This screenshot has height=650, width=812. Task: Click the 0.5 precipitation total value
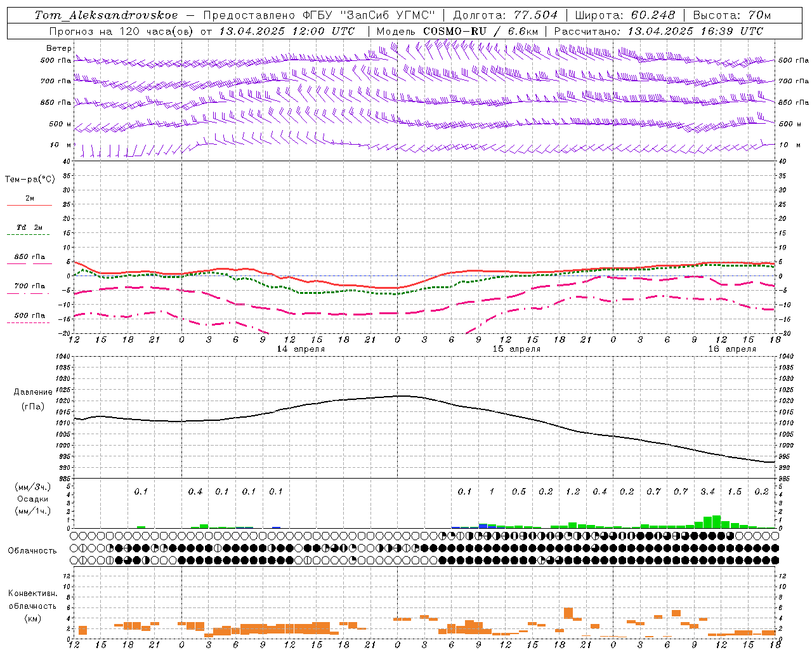(x=519, y=492)
